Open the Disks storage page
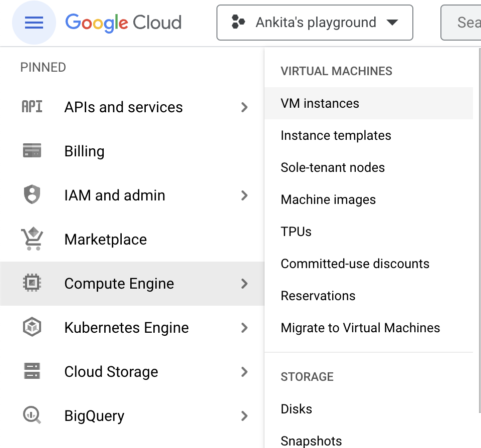This screenshot has width=481, height=448. [296, 409]
